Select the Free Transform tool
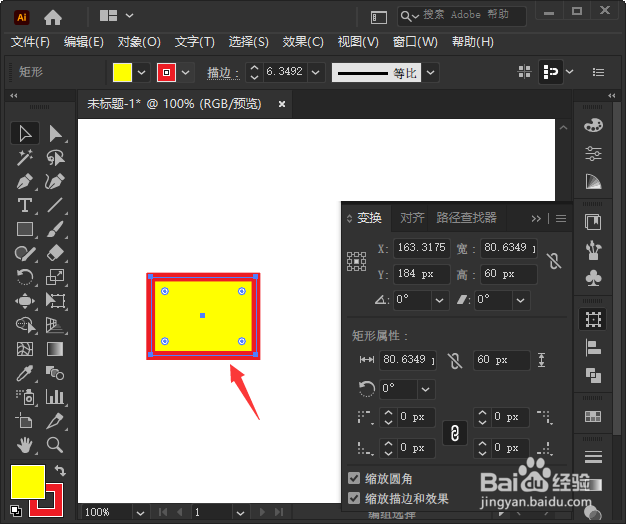Viewport: 626px width, 524px height. point(55,301)
